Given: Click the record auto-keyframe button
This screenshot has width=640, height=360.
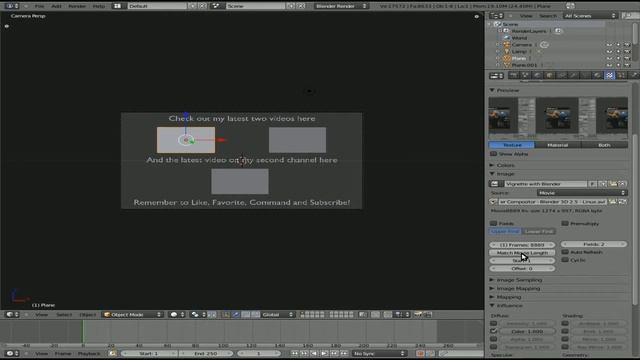Looking at the screenshot, I should point(420,353).
